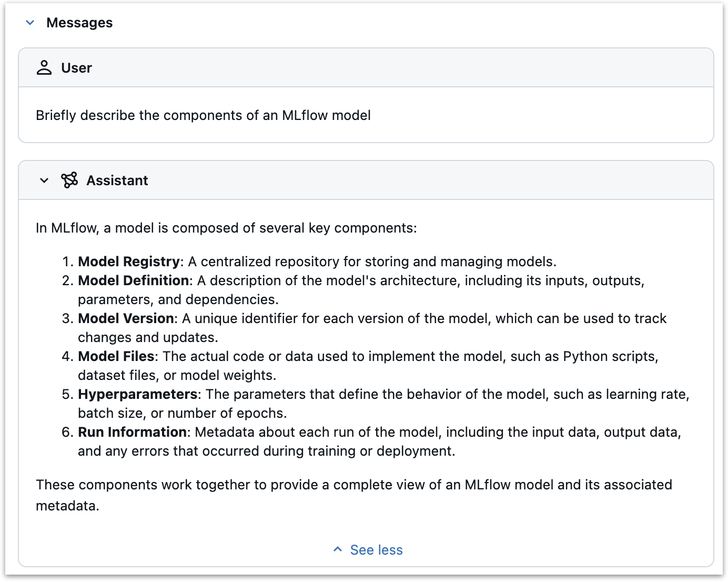Screen dimensions: 728x582
Task: Click the bold Model Definition term
Action: (133, 280)
